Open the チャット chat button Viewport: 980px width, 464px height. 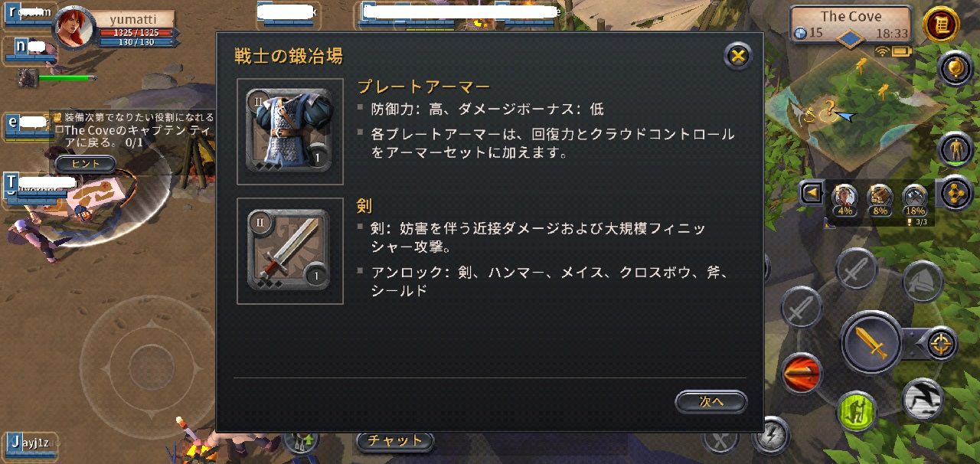pyautogui.click(x=394, y=441)
